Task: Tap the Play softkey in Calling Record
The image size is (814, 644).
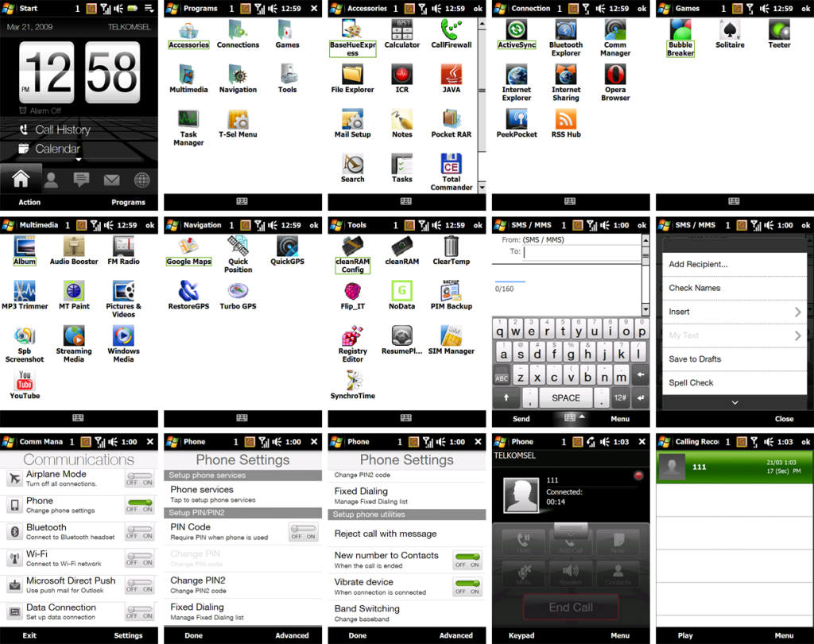Action: click(x=684, y=635)
